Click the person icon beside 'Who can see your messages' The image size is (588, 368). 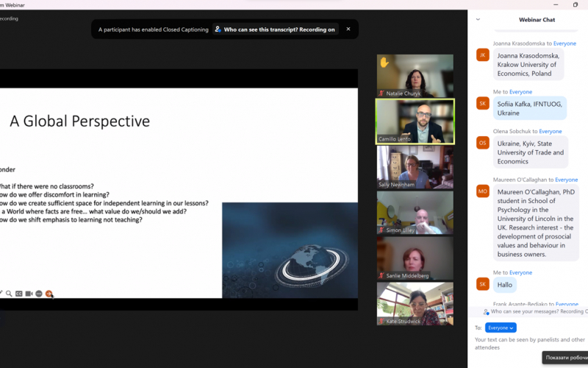[486, 311]
